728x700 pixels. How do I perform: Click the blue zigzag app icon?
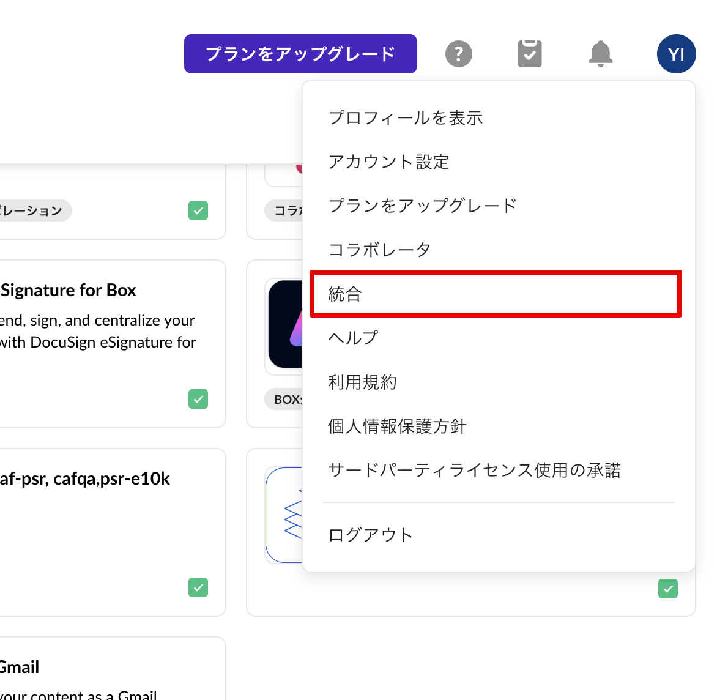click(285, 515)
